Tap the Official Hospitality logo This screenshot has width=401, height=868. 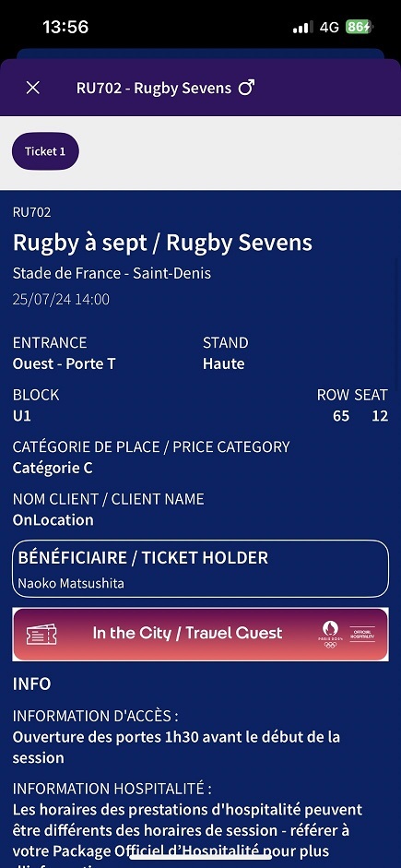[362, 634]
